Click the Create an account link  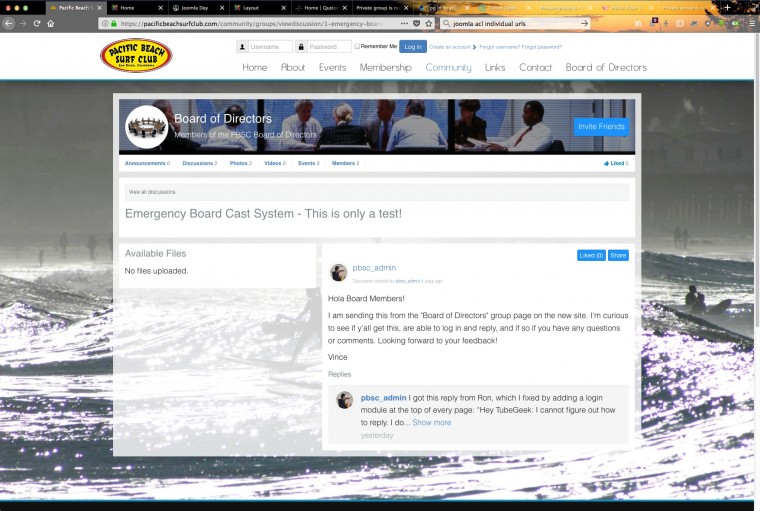pos(450,47)
